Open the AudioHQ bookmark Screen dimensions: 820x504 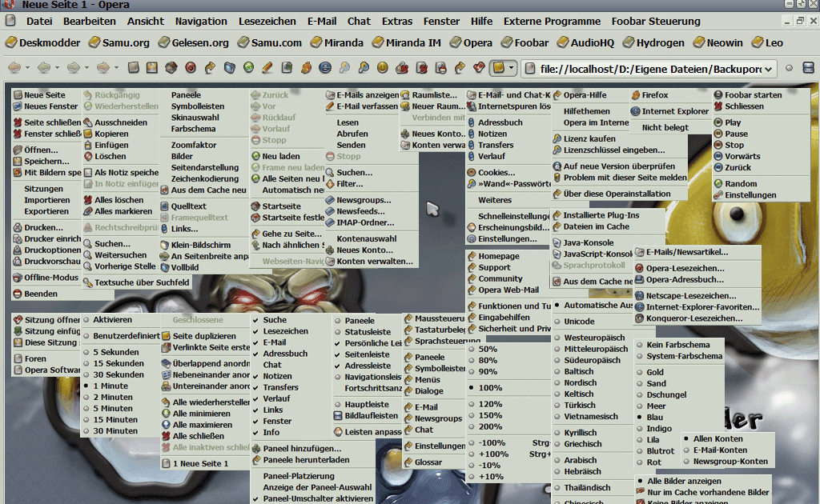(x=585, y=43)
